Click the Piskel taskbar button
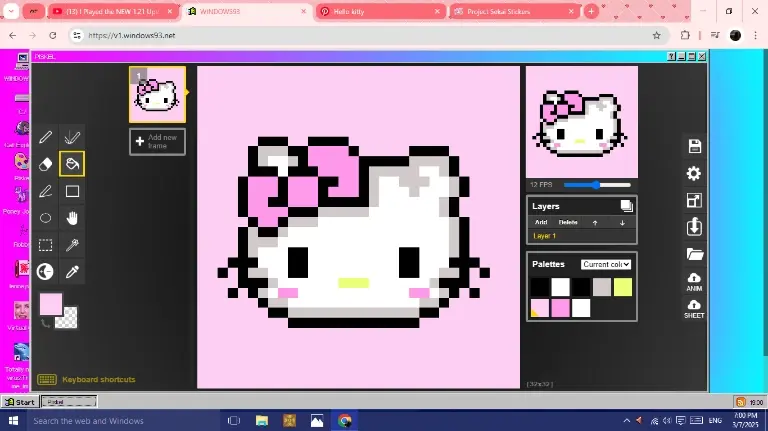The width and height of the screenshot is (768, 431). 69,402
